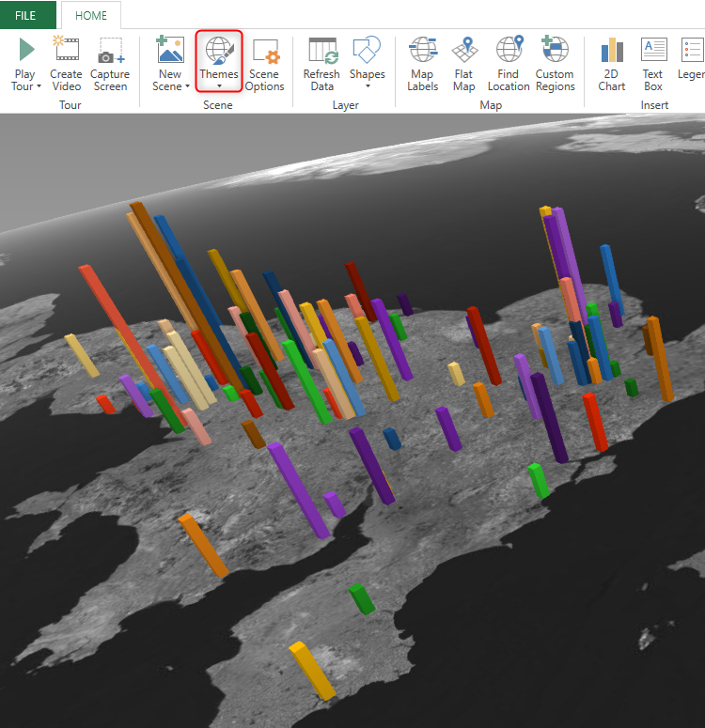Expand the Shapes dropdown menu
The width and height of the screenshot is (705, 728).
367,86
